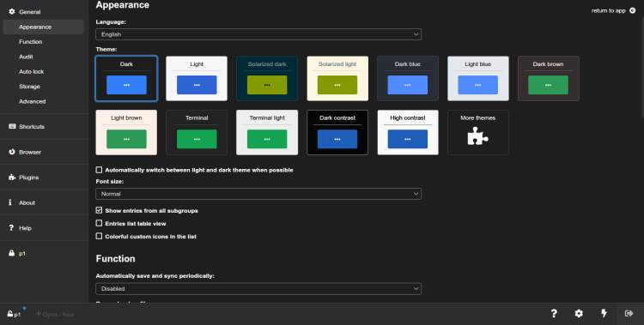
Task: Open the Language dropdown
Action: tap(258, 34)
